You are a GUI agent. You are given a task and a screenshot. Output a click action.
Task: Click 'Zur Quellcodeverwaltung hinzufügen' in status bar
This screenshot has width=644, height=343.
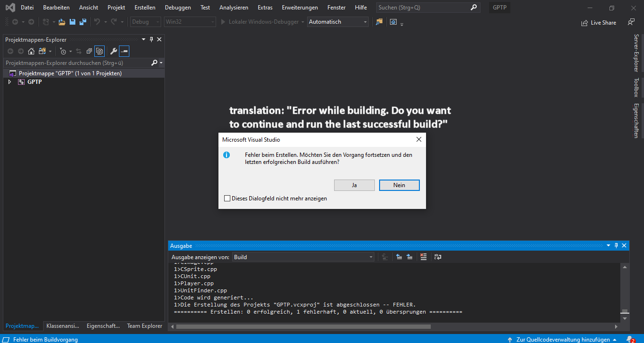point(563,339)
